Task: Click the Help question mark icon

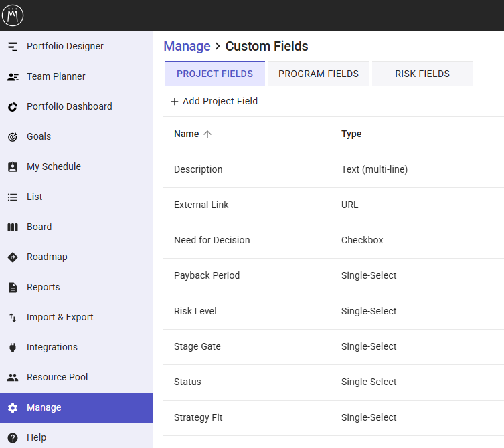Action: coord(13,437)
